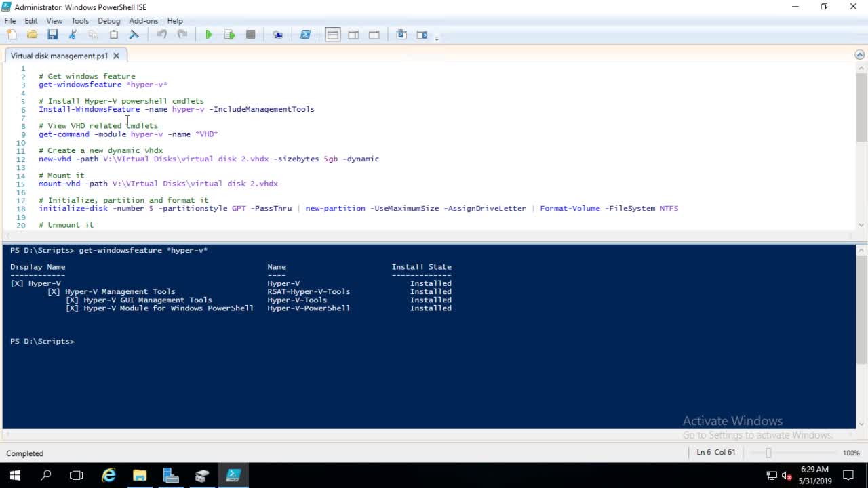Open new remote PowerShell tab
This screenshot has height=488, width=868.
pos(277,35)
